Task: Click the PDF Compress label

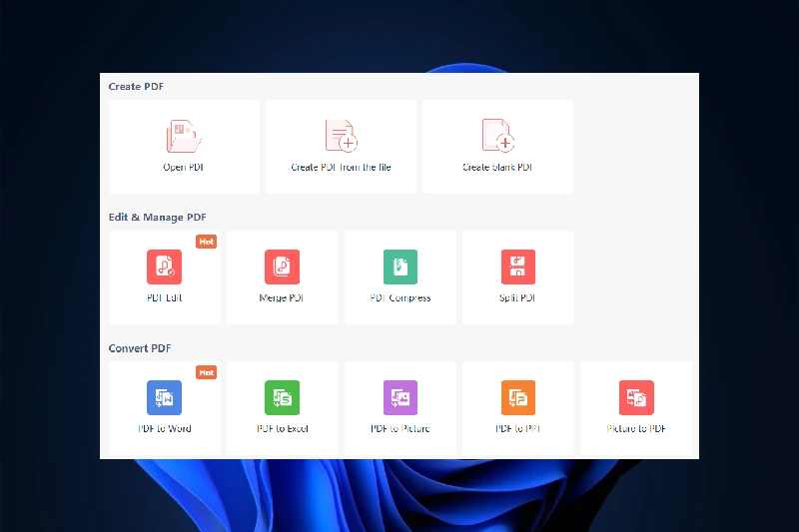Action: [x=400, y=297]
